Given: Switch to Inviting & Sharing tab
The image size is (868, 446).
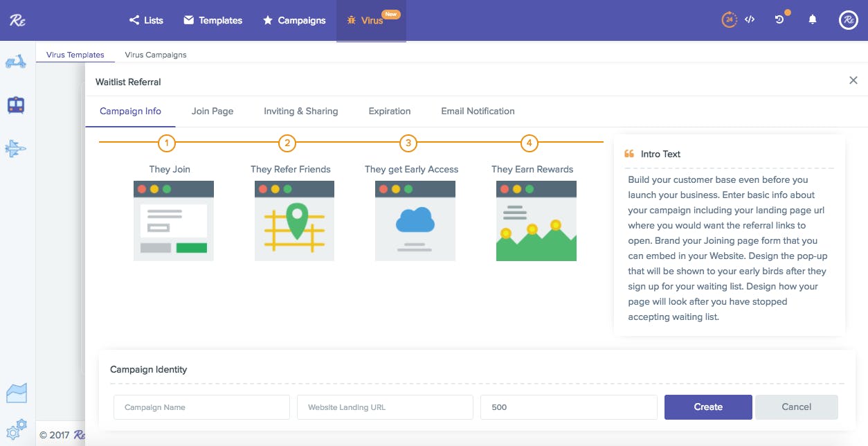Looking at the screenshot, I should [301, 111].
